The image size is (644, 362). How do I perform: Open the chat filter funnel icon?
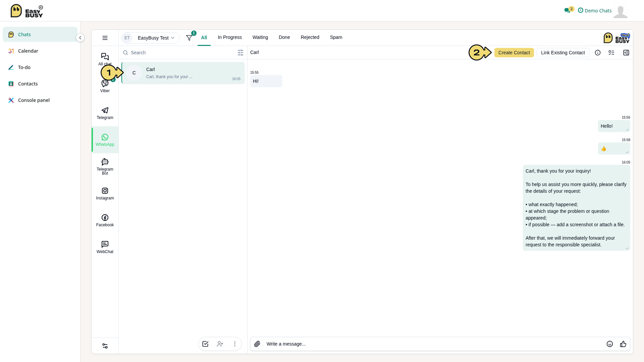[x=189, y=38]
